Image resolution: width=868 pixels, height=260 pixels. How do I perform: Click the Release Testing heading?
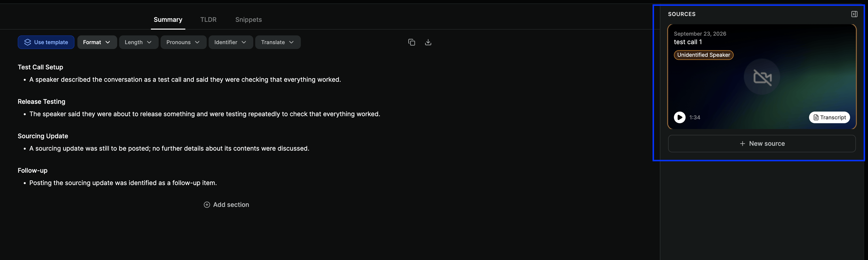tap(41, 101)
